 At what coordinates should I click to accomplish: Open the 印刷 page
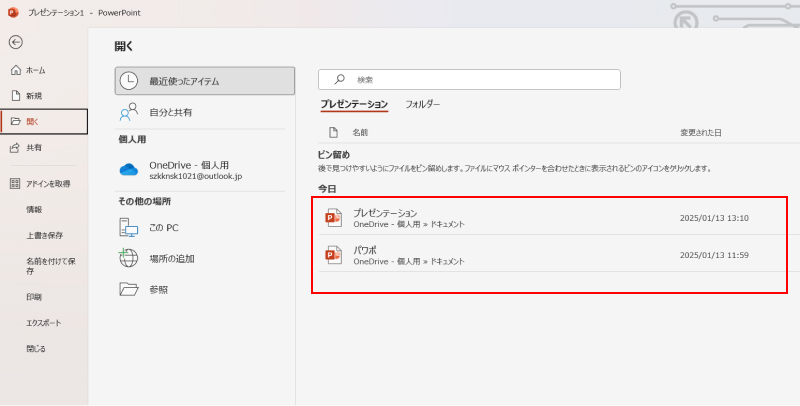[34, 297]
